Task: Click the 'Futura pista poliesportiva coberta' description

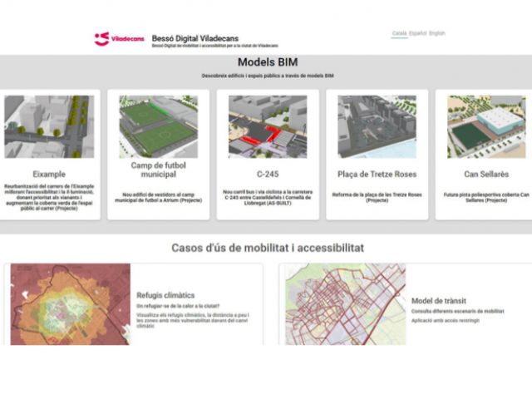Action: coord(486,198)
